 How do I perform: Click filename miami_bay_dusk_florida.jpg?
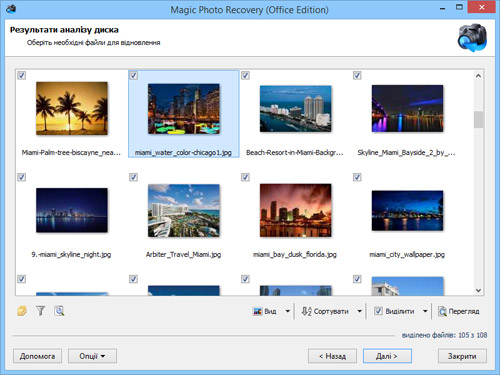(295, 255)
